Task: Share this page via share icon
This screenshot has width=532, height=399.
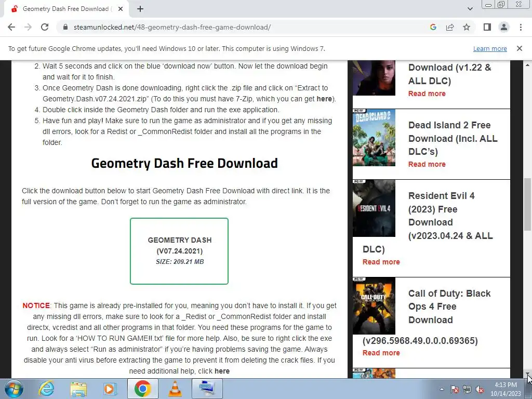Action: 450,27
